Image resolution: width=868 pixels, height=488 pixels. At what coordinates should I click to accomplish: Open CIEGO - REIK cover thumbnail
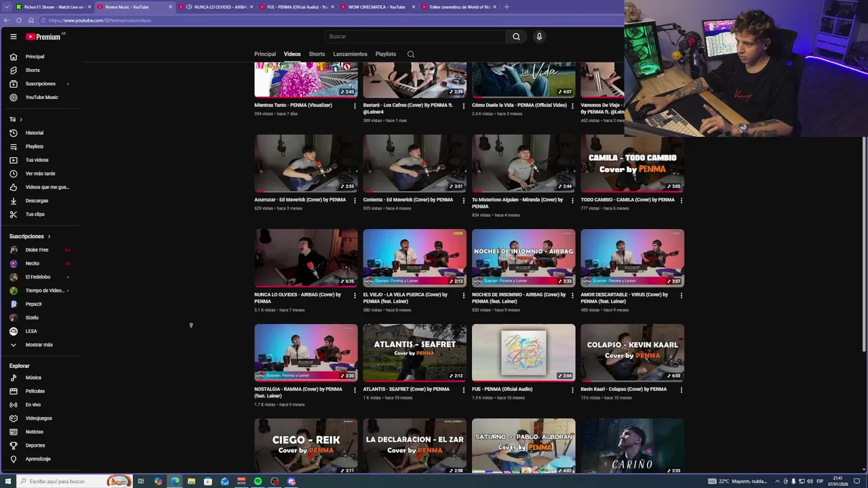click(306, 446)
